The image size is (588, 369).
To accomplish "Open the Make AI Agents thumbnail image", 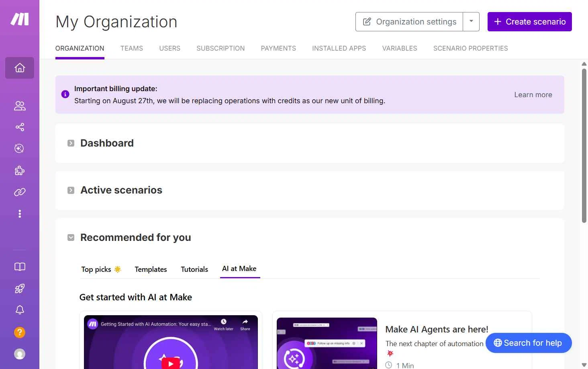I will (x=327, y=343).
